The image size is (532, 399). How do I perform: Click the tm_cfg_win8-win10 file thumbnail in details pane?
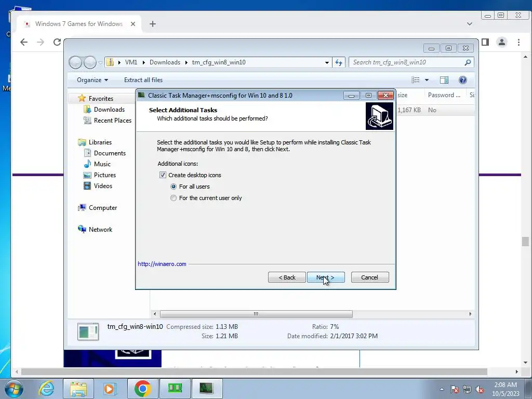pyautogui.click(x=88, y=331)
